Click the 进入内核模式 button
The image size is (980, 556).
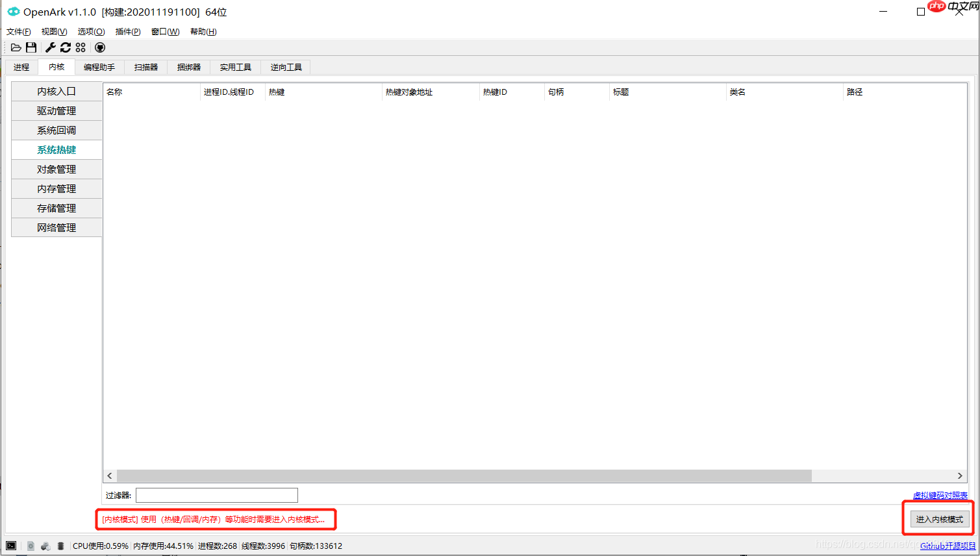tap(937, 519)
